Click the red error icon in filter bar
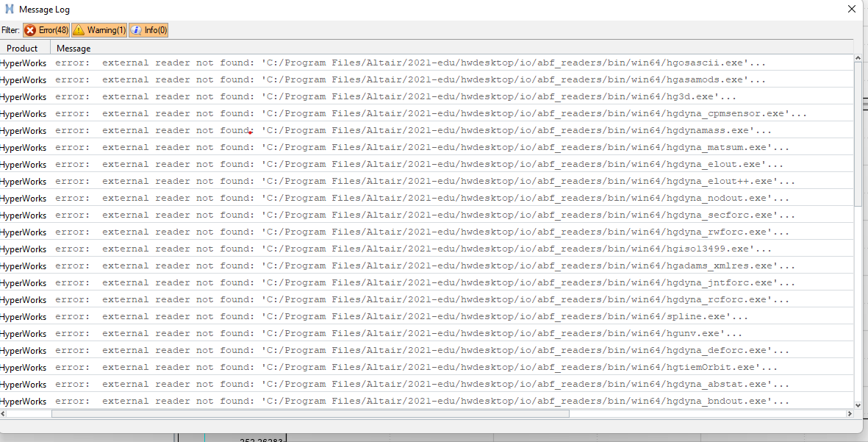Viewport: 868px width, 442px height. [x=31, y=30]
